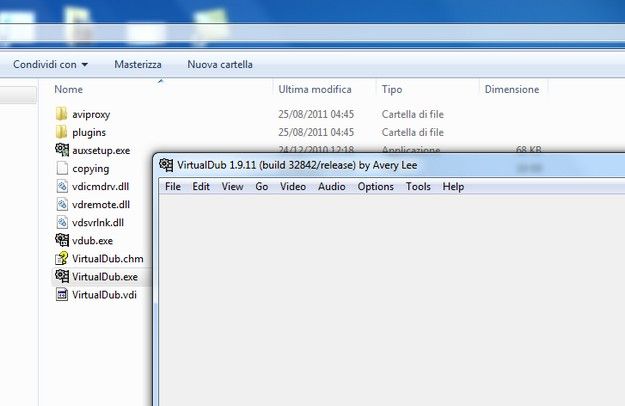Click the VirtualDub.chm help file icon

pos(61,258)
